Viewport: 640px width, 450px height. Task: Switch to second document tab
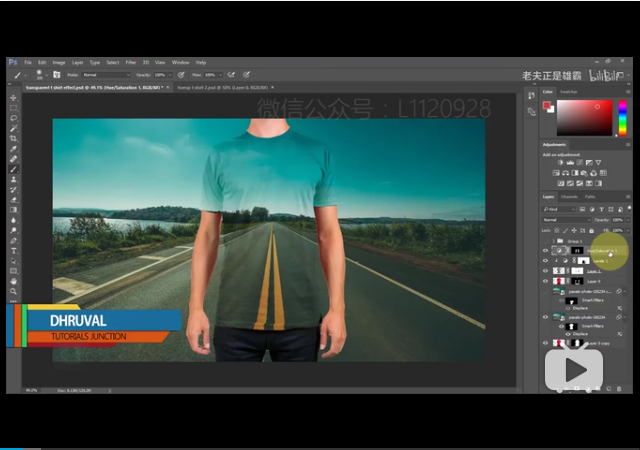pos(223,87)
